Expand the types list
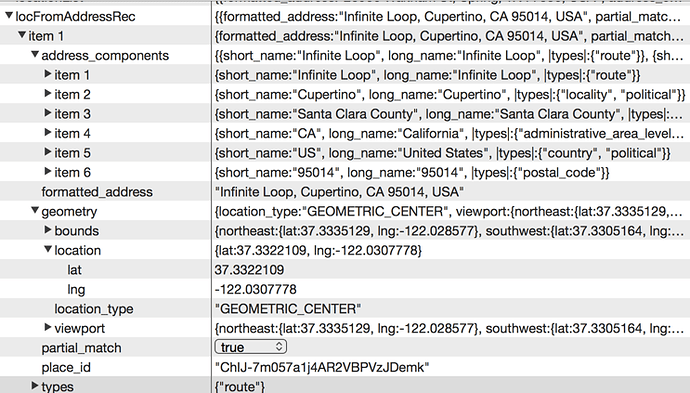Viewport: 690px width, 393px height. (x=35, y=386)
